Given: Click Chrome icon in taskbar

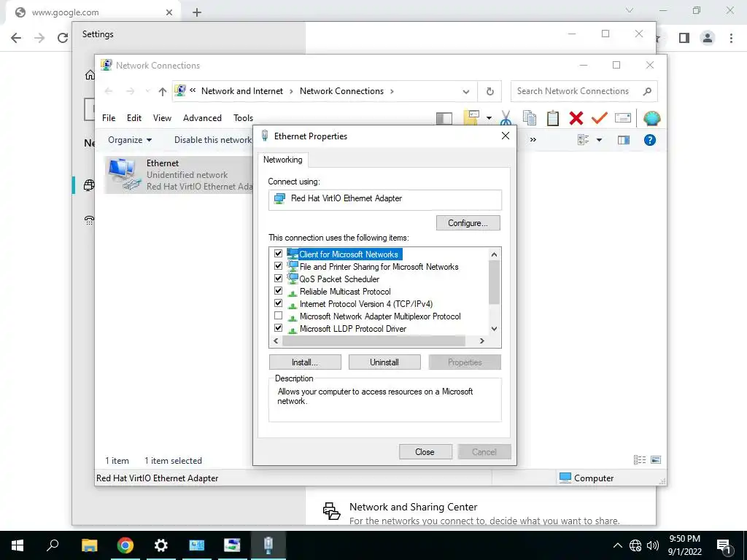Looking at the screenshot, I should [125, 545].
